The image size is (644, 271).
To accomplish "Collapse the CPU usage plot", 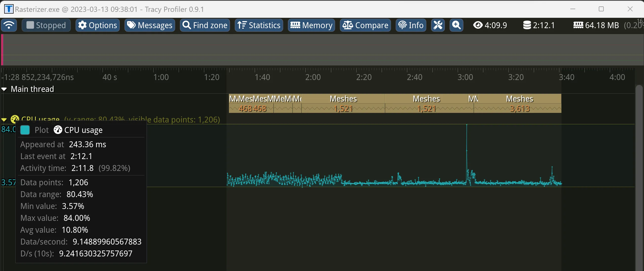I will [x=4, y=120].
